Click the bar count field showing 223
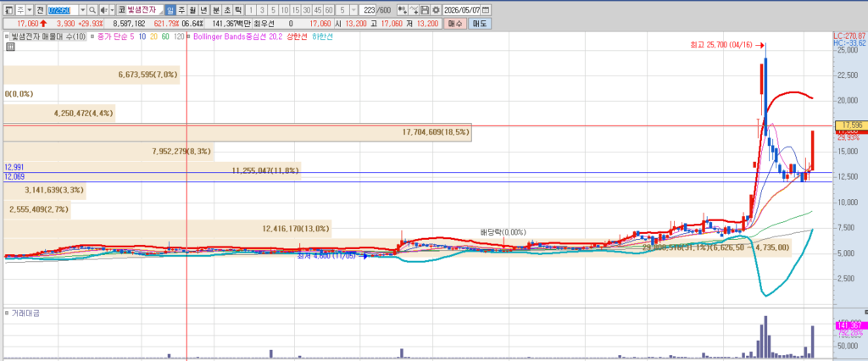Screen dimensions: 868x361 click(368, 10)
